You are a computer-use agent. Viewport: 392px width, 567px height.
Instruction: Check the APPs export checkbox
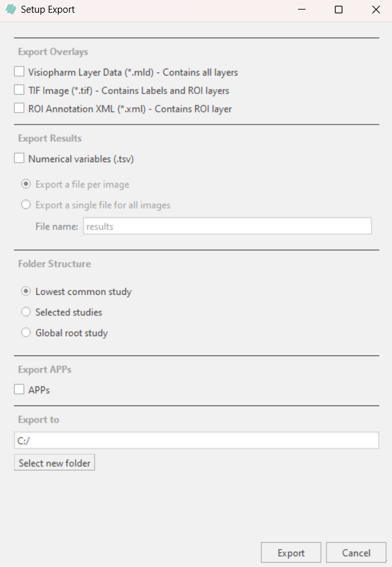click(19, 390)
